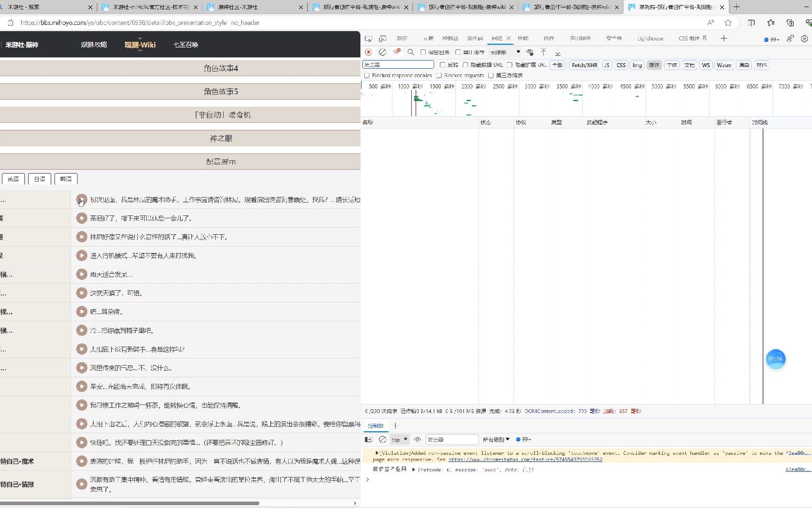Click the browser read aloud icon
Viewport: 812px width, 508px height.
tap(710, 23)
